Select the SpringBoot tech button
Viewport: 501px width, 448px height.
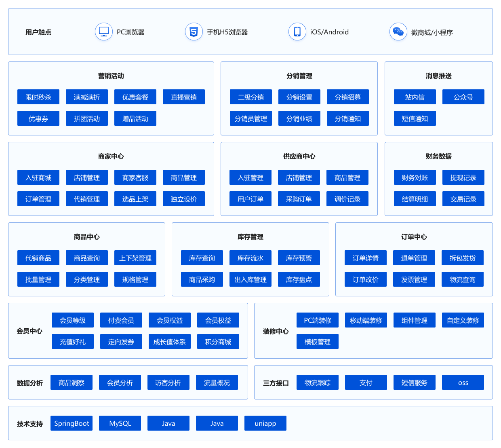(72, 423)
